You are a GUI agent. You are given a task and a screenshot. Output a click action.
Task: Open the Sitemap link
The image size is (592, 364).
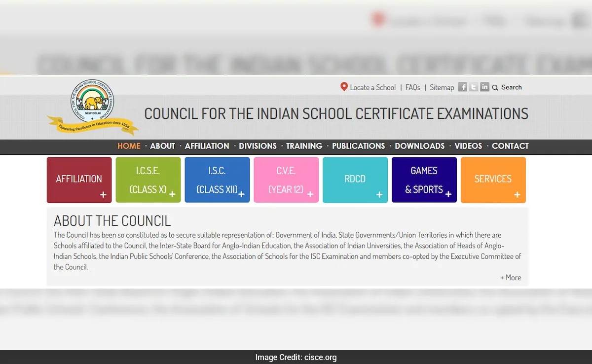click(x=442, y=87)
